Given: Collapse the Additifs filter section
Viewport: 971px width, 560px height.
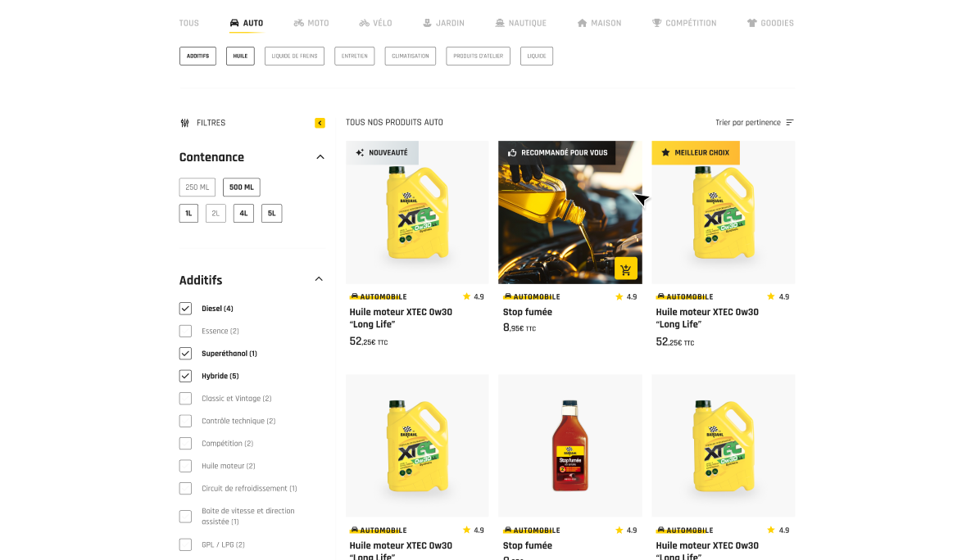Looking at the screenshot, I should pyautogui.click(x=319, y=279).
